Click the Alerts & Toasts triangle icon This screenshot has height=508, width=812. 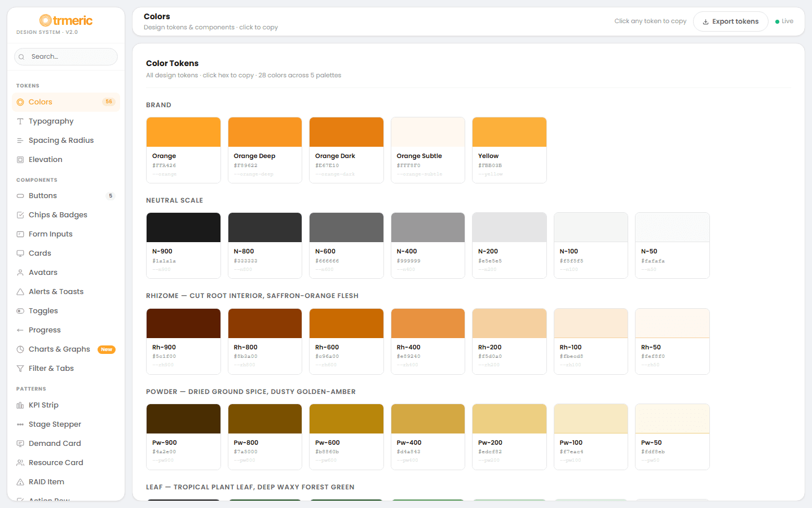point(20,292)
